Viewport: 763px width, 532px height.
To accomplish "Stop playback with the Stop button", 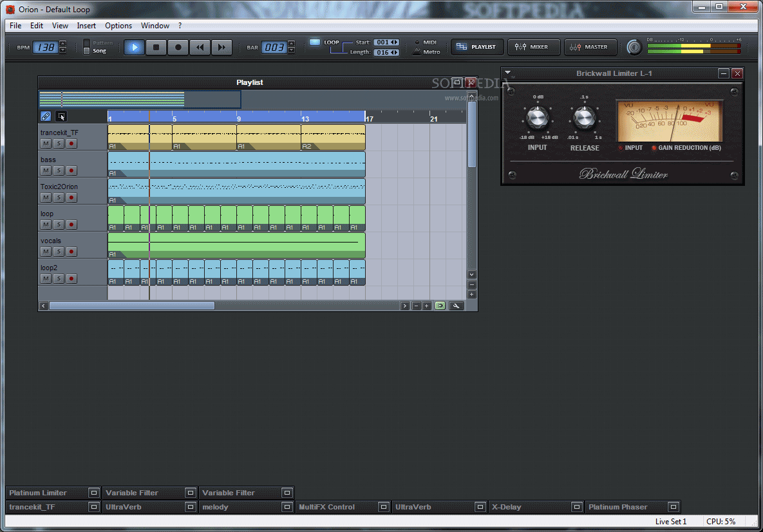I will 156,47.
